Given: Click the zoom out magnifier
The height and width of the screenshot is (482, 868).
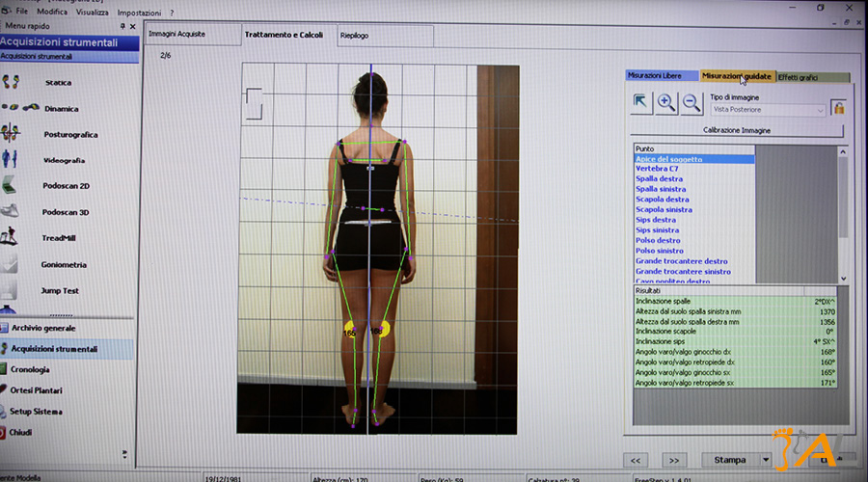Looking at the screenshot, I should 692,103.
